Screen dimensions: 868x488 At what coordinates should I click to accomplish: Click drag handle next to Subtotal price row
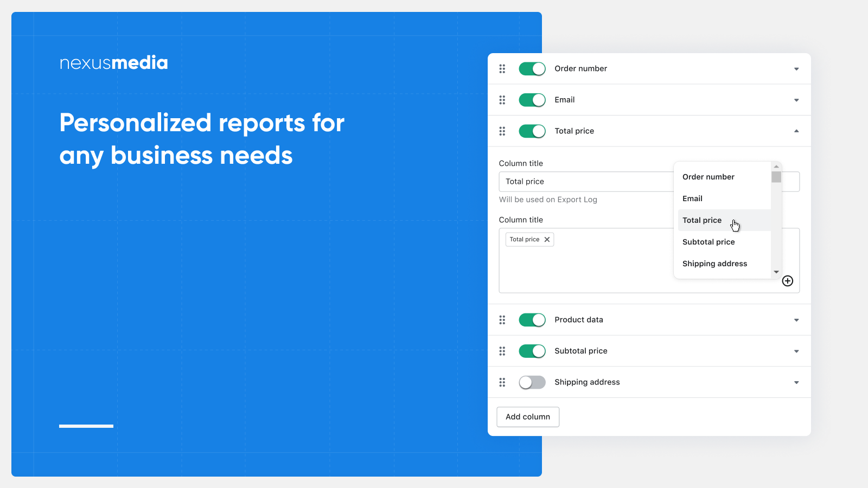pyautogui.click(x=502, y=351)
